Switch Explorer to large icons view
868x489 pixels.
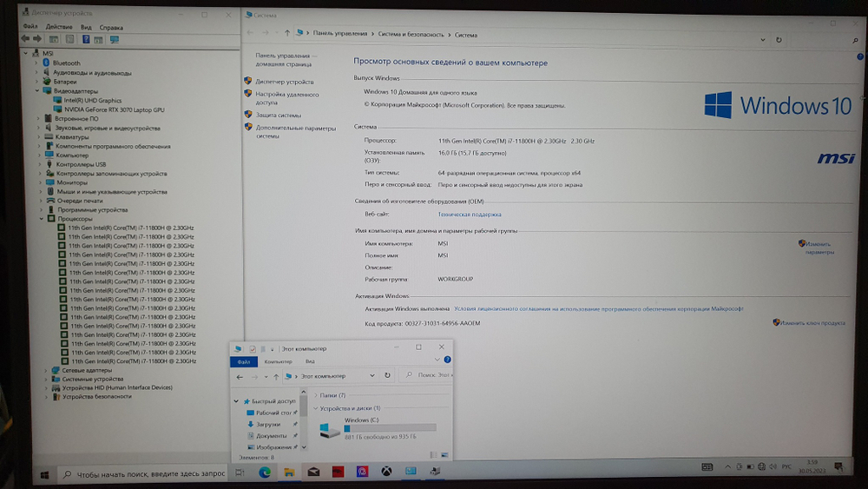(444, 455)
